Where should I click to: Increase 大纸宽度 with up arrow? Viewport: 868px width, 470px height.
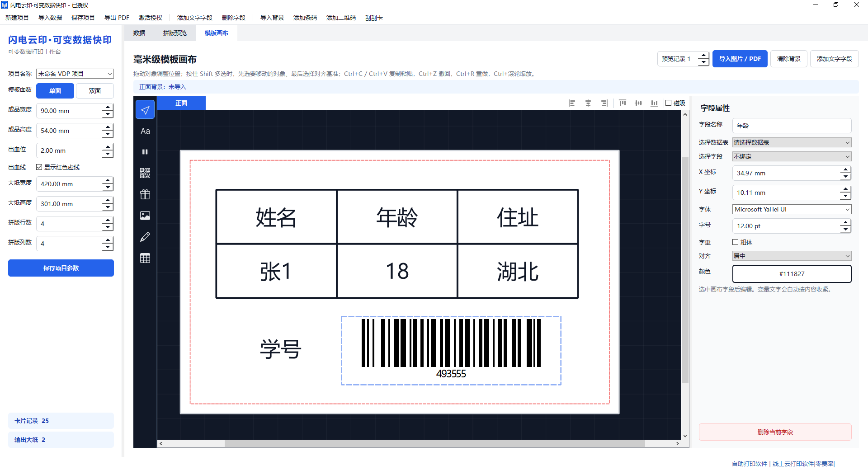(108, 180)
